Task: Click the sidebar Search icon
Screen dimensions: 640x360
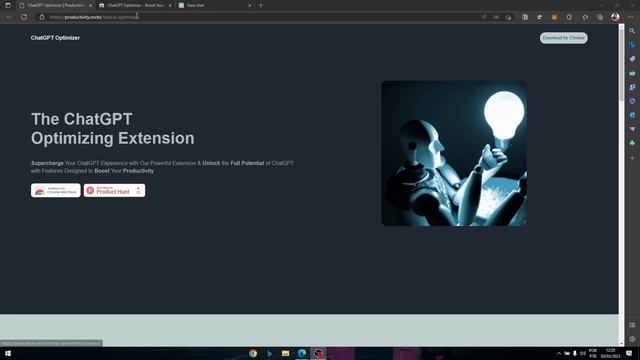Action: [632, 31]
